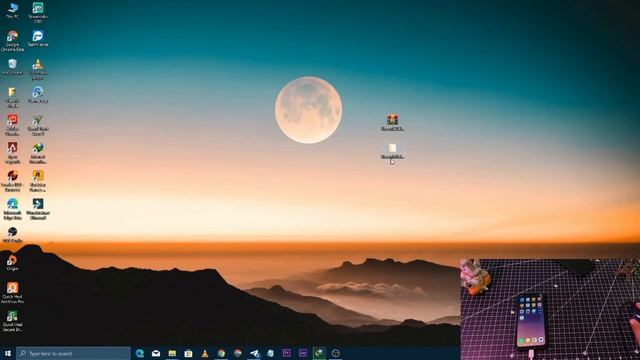Image resolution: width=640 pixels, height=360 pixels.
Task: Select the Apex Legends desktop shortcut
Action: [12, 153]
